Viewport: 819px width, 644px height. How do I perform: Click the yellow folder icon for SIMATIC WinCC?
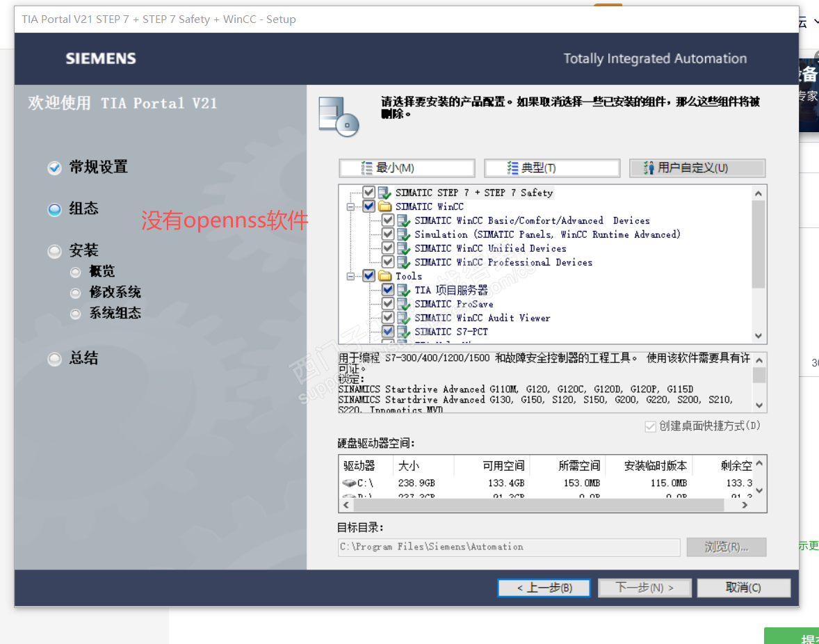[385, 207]
